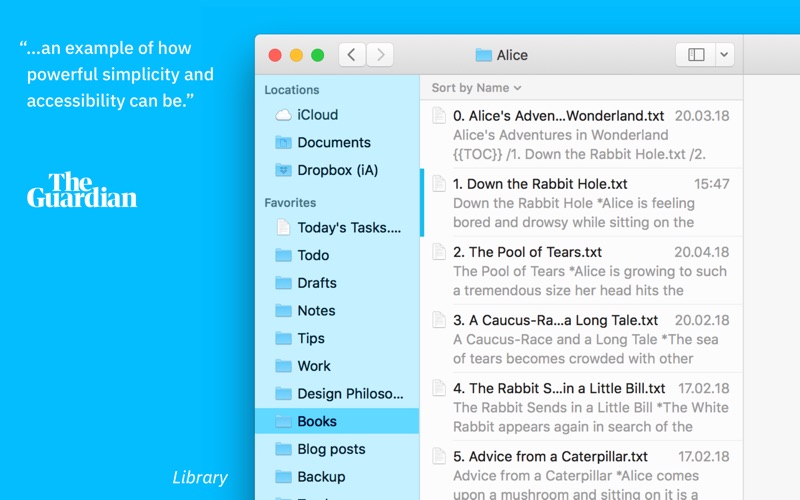This screenshot has height=500, width=800.
Task: Click the Design Philoso... folder icon
Action: point(283,393)
